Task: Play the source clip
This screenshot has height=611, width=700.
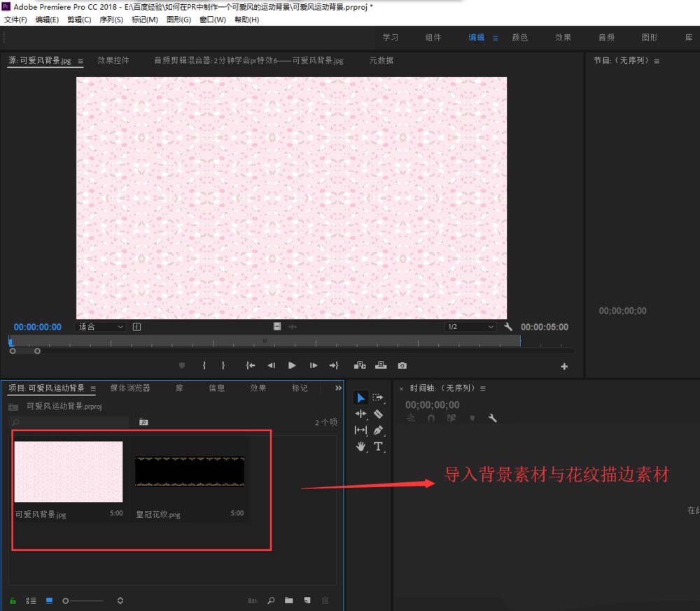Action: pos(292,365)
